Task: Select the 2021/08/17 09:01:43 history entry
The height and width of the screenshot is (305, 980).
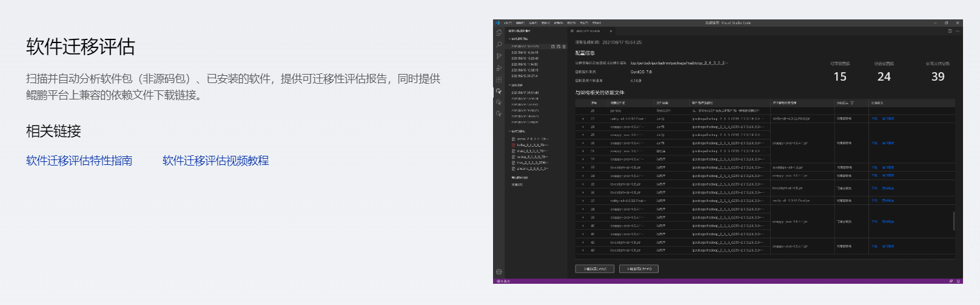Action: tap(525, 93)
